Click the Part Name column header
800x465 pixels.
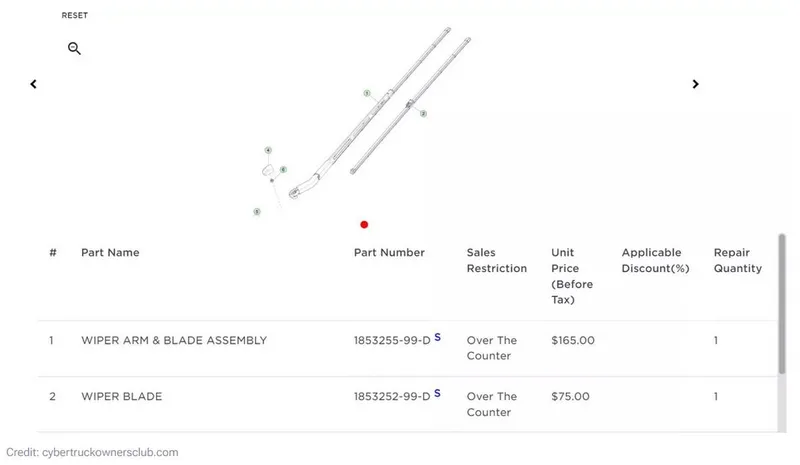[x=110, y=253]
